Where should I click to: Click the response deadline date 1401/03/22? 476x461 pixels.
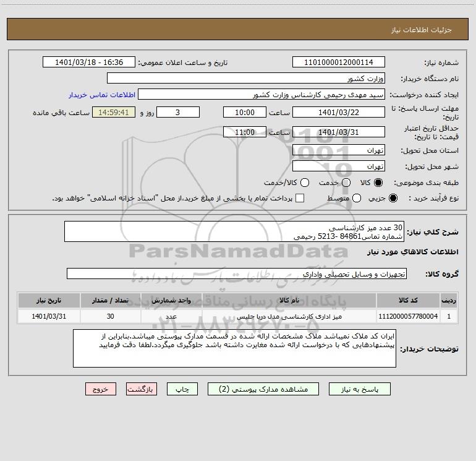(x=339, y=112)
